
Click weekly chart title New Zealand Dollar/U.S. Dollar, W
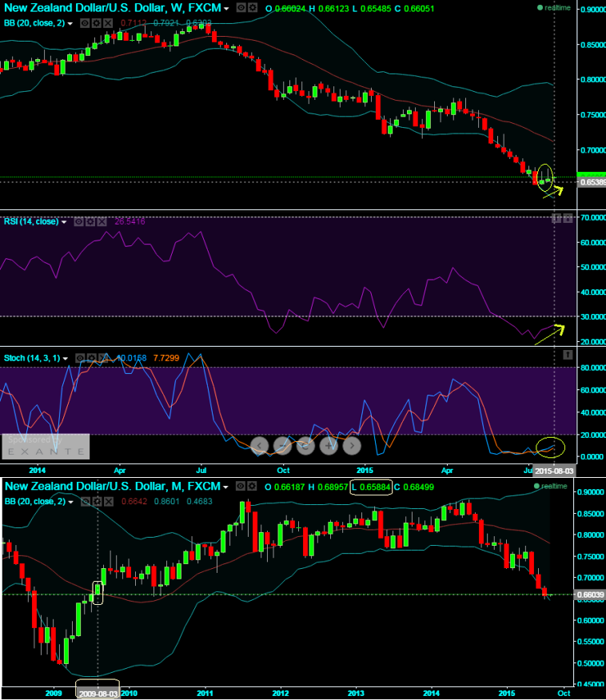[113, 8]
